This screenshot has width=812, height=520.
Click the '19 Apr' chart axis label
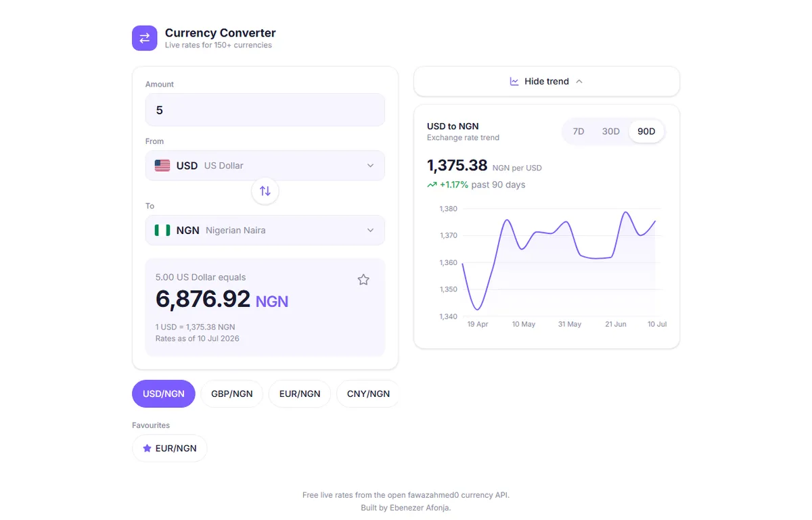(x=478, y=325)
